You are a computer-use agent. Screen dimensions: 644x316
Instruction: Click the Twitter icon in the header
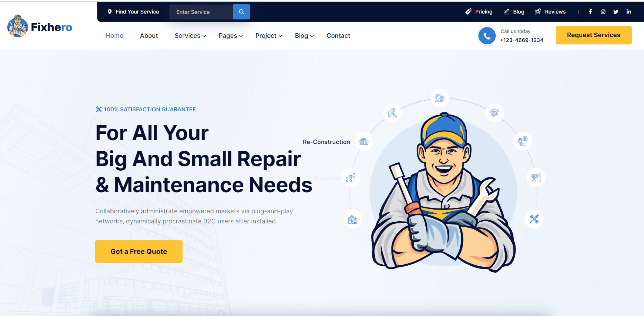(x=616, y=11)
